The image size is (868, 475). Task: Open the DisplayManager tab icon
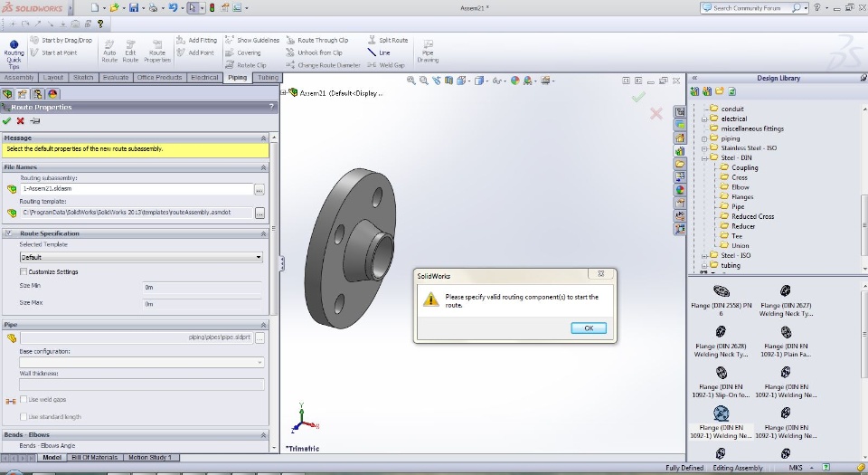coord(52,93)
